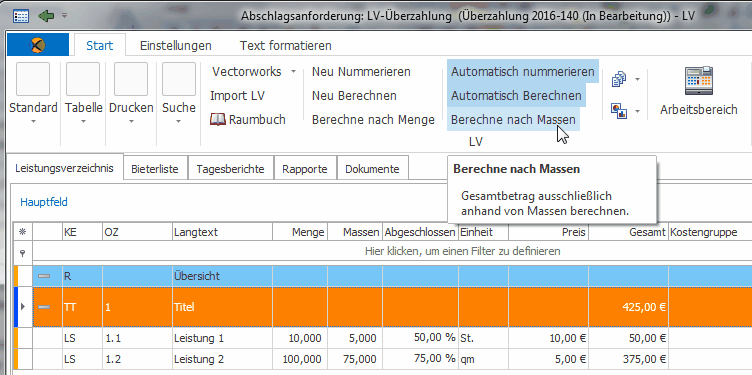Open the orange application logo button

coord(38,45)
